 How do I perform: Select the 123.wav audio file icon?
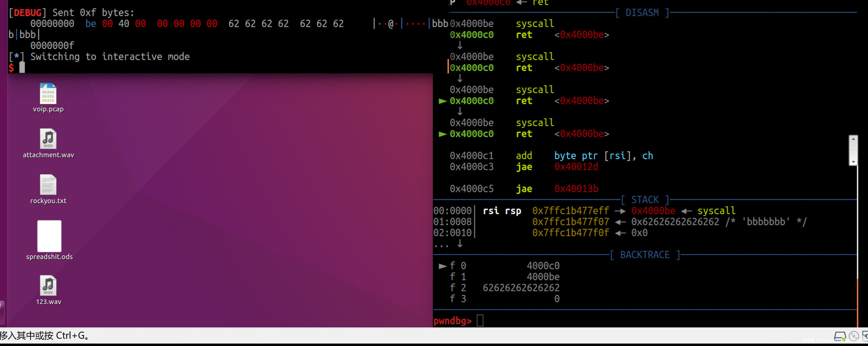pos(48,286)
